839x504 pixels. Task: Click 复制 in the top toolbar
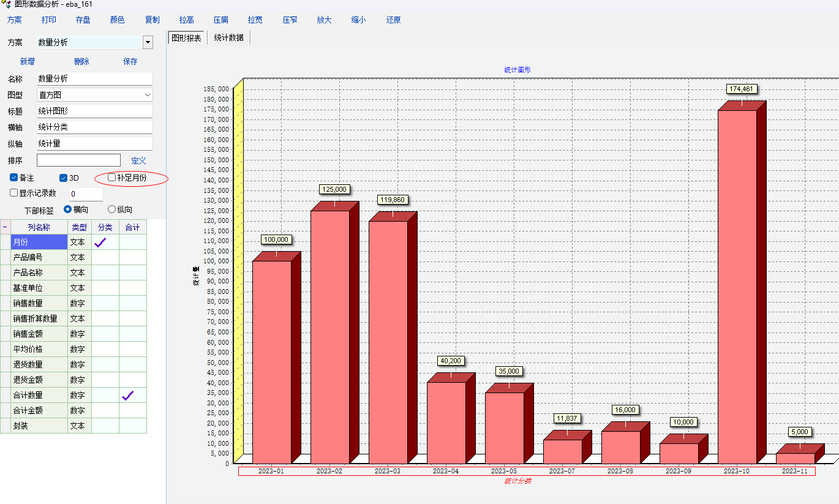click(152, 20)
